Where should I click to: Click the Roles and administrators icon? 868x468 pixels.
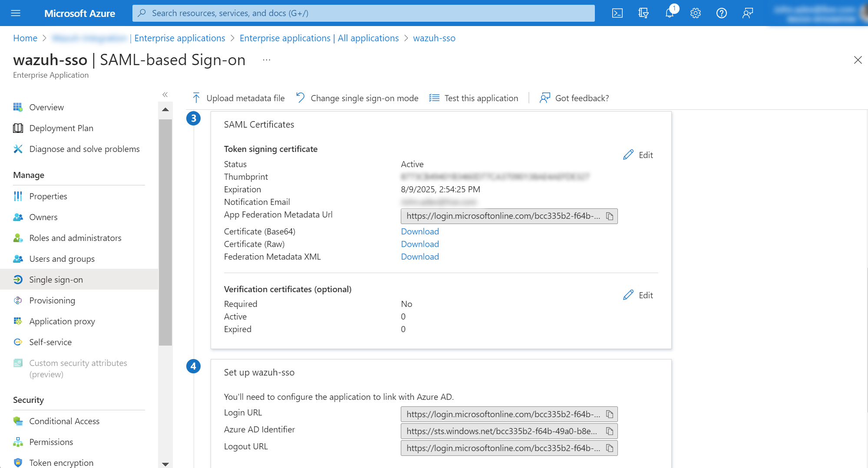pos(18,238)
